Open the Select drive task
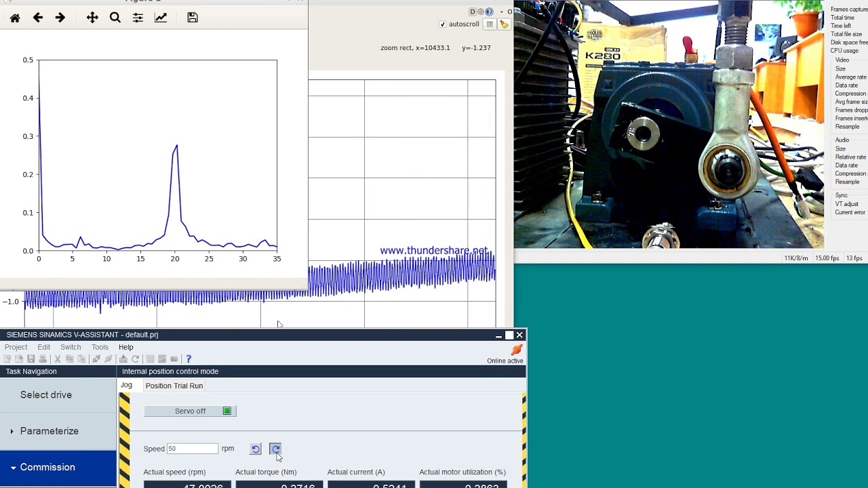 (58, 395)
